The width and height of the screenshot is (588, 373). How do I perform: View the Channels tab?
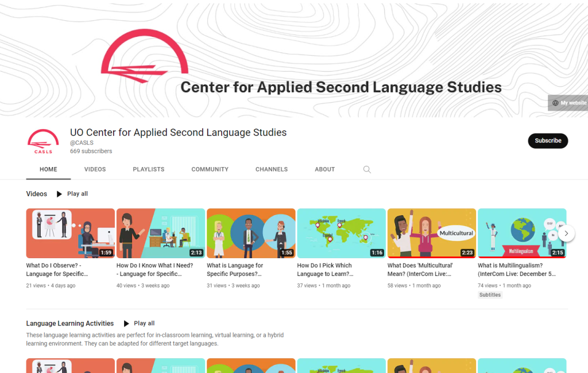(x=272, y=169)
